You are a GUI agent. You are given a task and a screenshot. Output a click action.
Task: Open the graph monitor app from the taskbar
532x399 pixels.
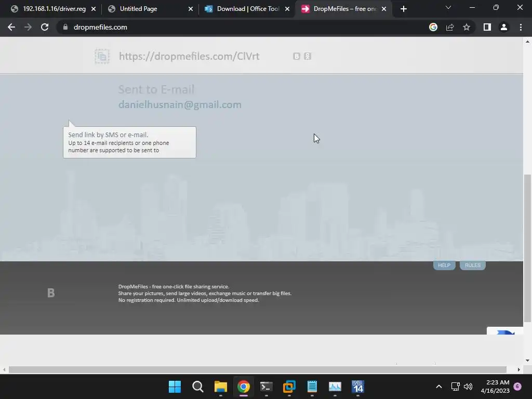point(335,387)
